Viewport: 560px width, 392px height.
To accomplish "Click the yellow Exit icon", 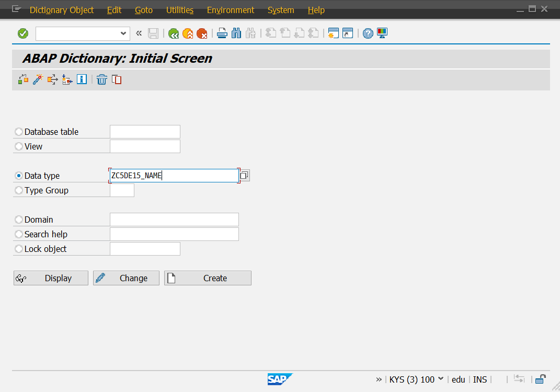I will [x=188, y=33].
